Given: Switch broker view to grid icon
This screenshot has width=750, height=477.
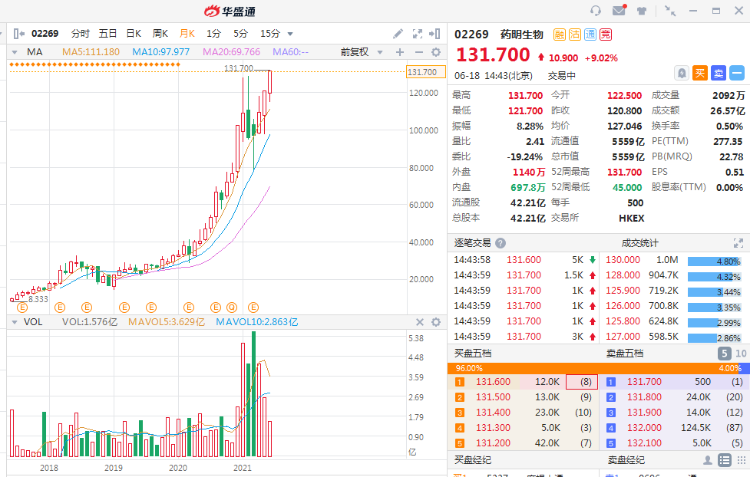Looking at the screenshot, I should coord(741,460).
